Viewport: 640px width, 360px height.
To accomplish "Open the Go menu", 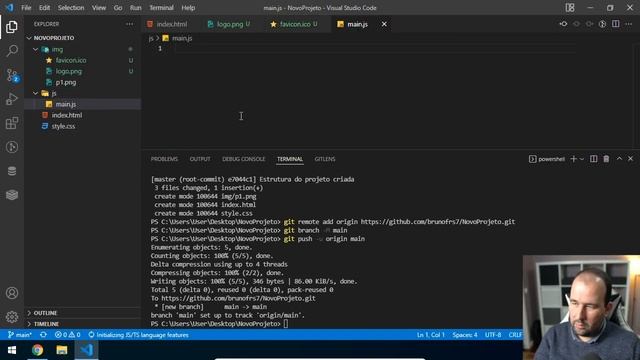I will (118, 8).
